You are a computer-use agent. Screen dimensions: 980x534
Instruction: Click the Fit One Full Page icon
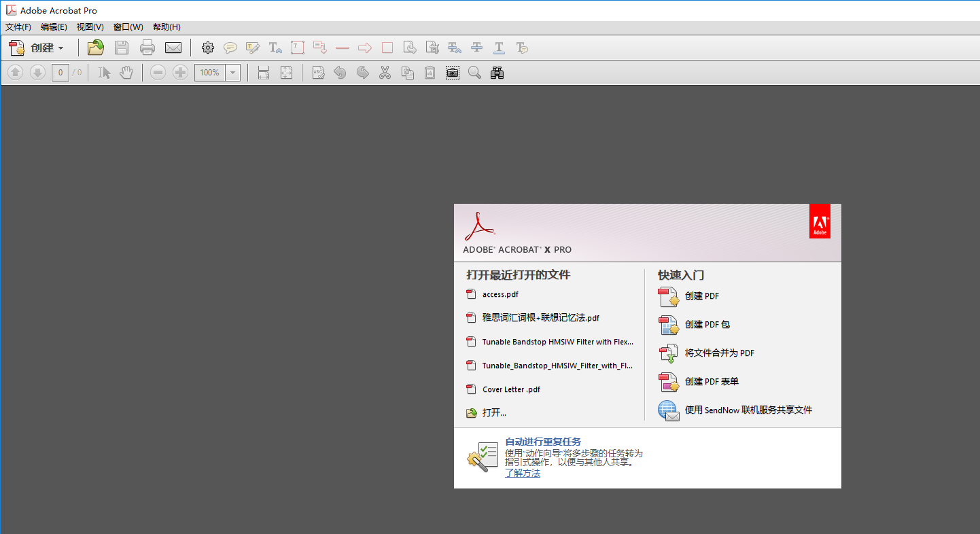pos(287,73)
